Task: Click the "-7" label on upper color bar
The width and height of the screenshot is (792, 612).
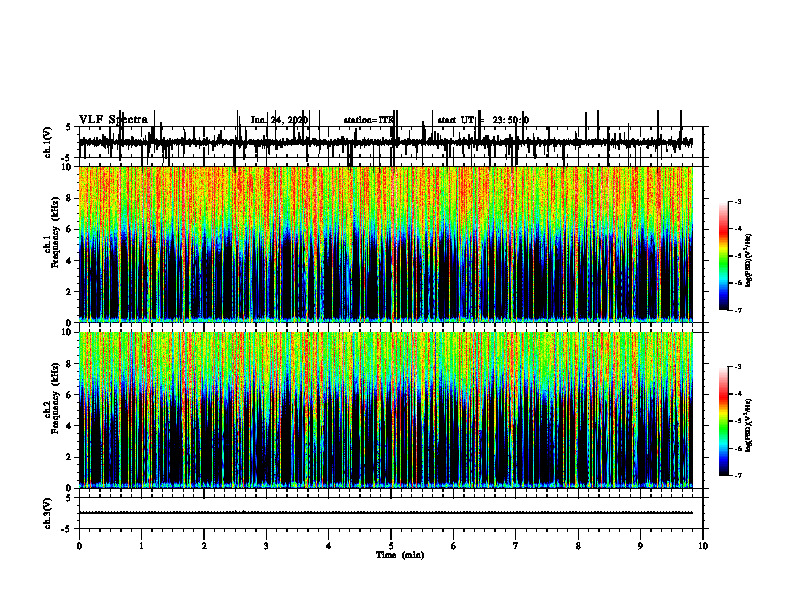Action: [738, 310]
